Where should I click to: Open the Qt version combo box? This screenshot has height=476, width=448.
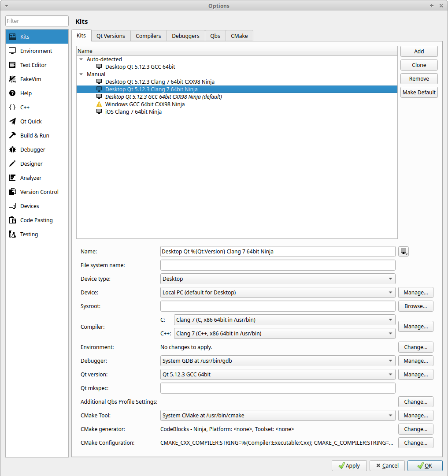(x=278, y=375)
